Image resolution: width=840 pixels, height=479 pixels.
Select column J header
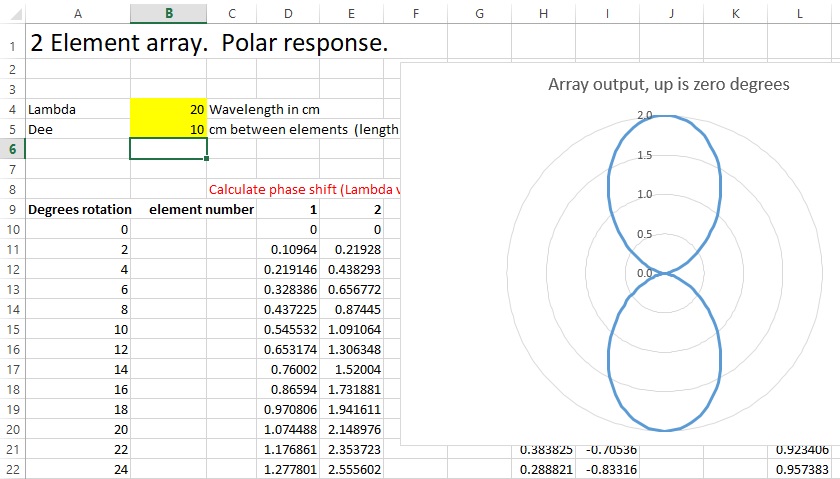671,14
